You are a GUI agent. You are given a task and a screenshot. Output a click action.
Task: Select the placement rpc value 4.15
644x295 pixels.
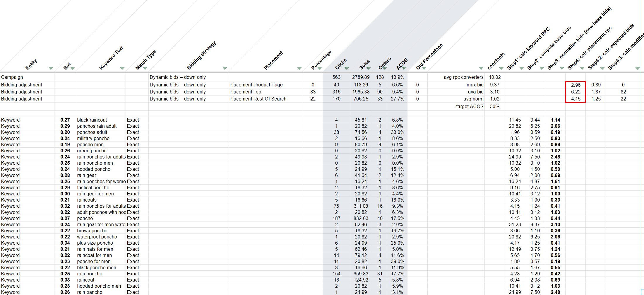pos(576,99)
